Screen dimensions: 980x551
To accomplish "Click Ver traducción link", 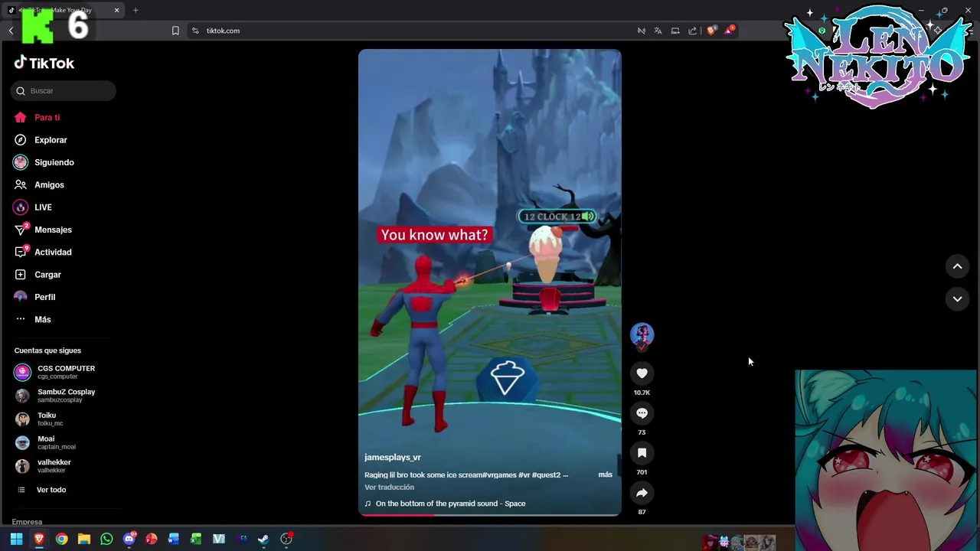I will click(389, 487).
